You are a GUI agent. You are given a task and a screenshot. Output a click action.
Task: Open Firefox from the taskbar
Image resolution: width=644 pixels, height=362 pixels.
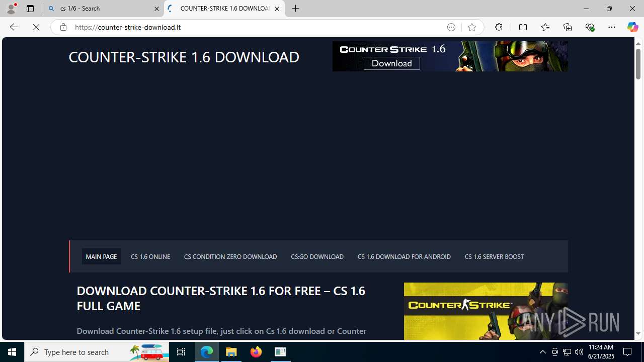256,352
